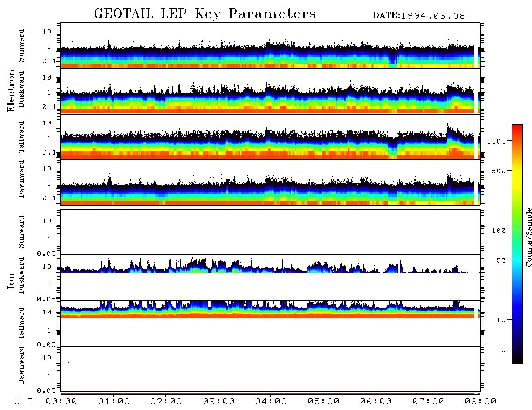Screen dimensions: 532x410
Task: Click the "06:00" time tick label
Action: [x=376, y=402]
